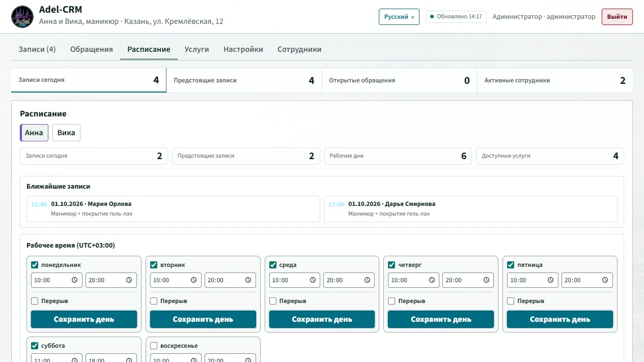Open clock picker for Thursday end time
644x362 pixels.
(x=486, y=280)
